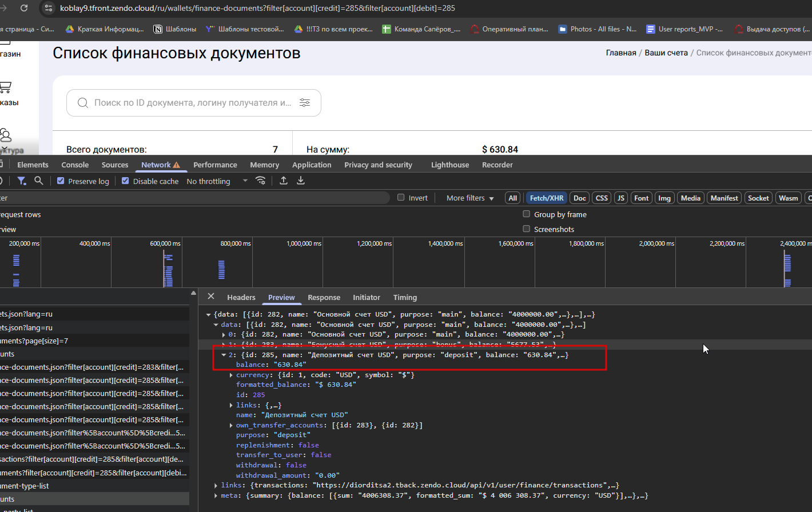Image resolution: width=812 pixels, height=512 pixels.
Task: Disable the Preserve log checkbox
Action: [61, 181]
